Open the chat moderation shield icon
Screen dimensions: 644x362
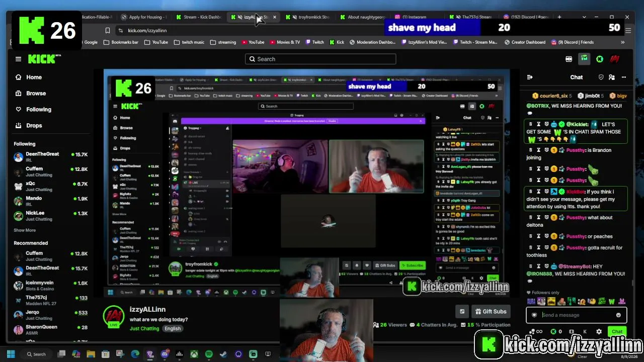point(601,77)
